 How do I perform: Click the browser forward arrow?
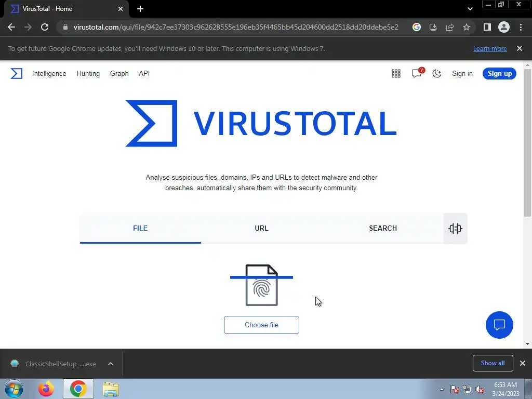(28, 27)
